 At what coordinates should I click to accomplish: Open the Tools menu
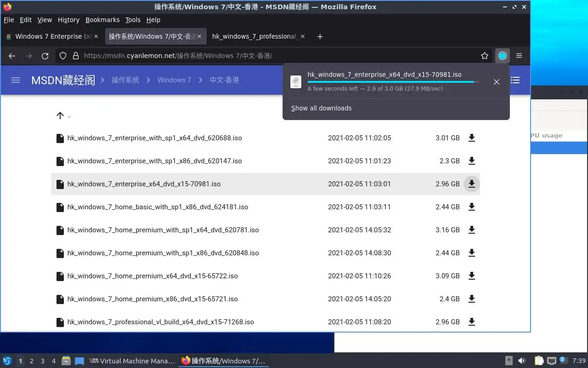pos(133,20)
